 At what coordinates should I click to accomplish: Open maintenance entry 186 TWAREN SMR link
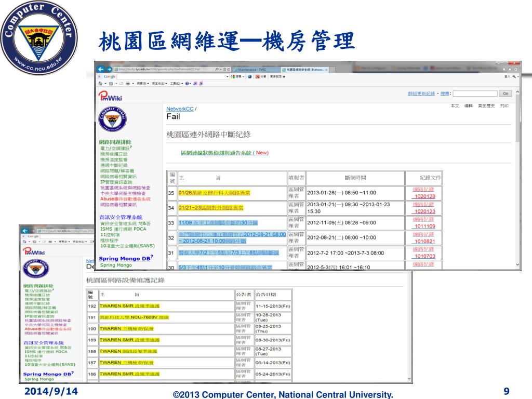pos(129,374)
